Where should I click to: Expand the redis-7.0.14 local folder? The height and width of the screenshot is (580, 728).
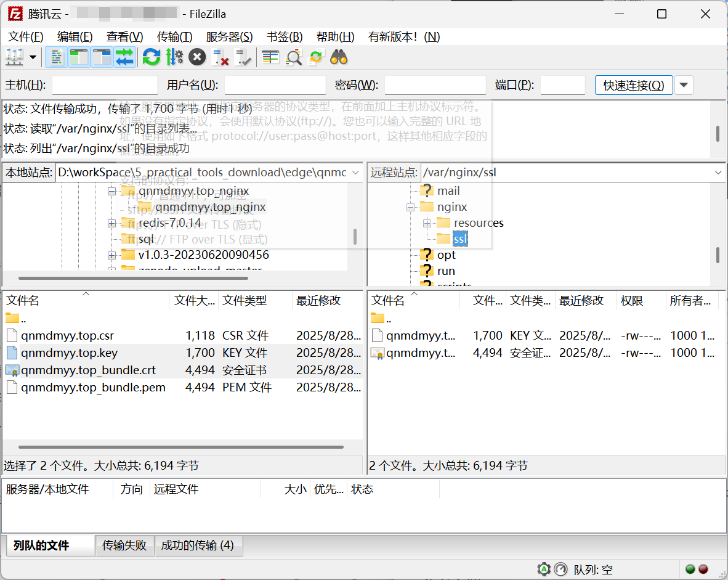coord(111,223)
